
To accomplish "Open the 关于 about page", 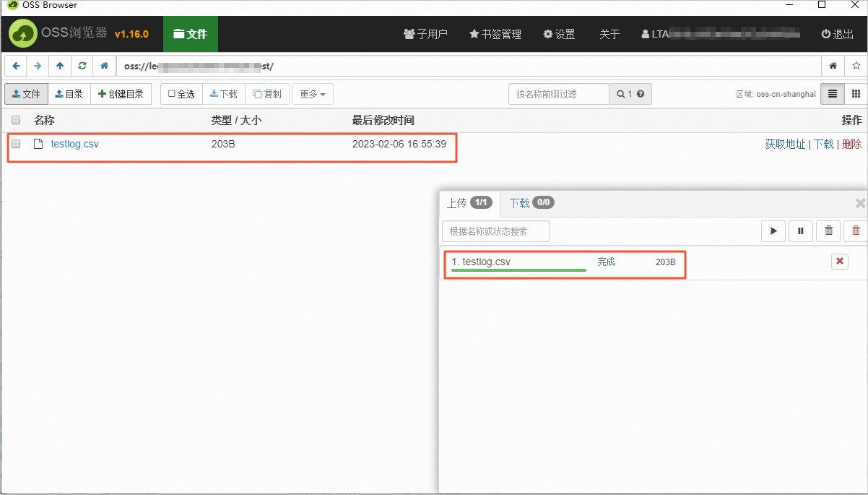I will click(x=609, y=34).
